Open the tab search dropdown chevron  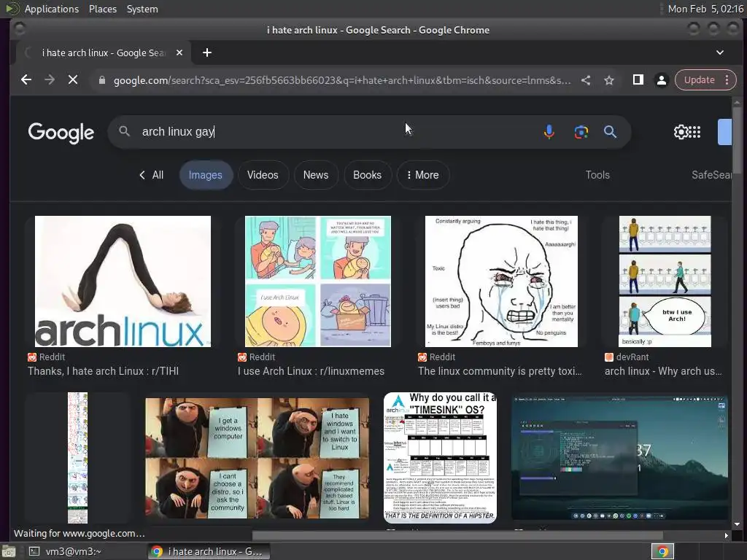[720, 52]
